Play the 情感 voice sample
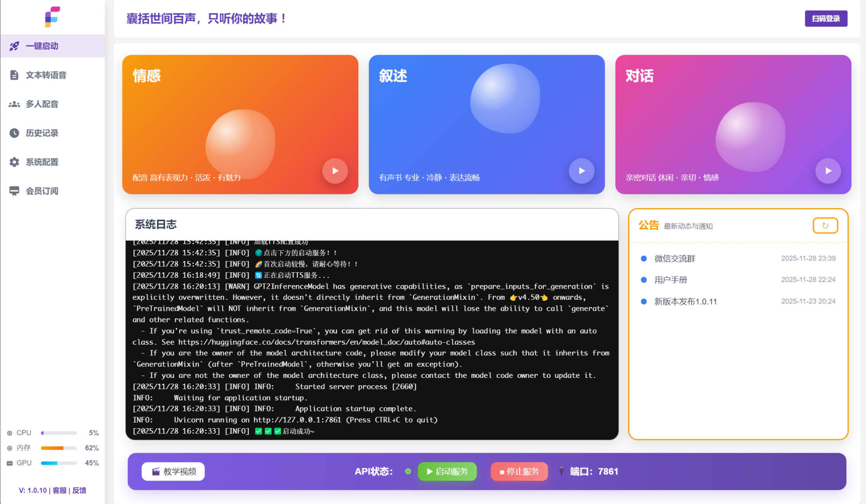The image size is (866, 504). pos(335,171)
